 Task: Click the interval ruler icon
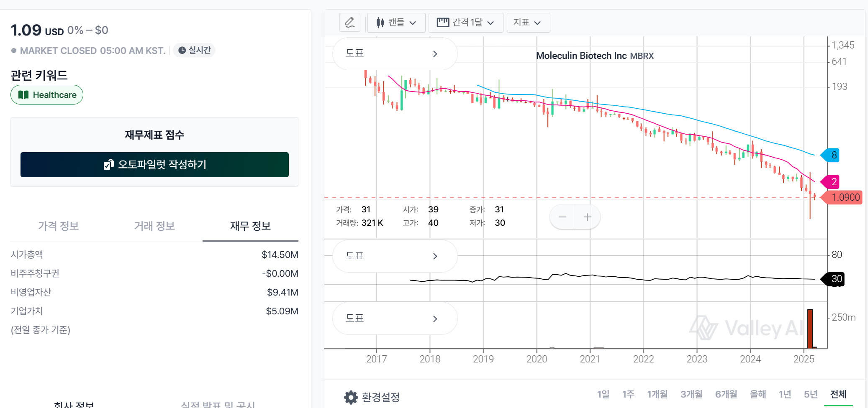click(443, 22)
